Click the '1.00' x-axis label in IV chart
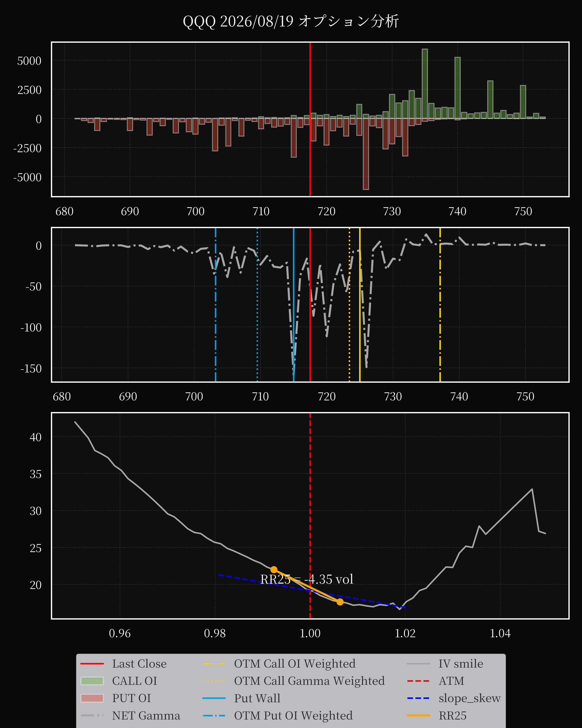 click(310, 633)
